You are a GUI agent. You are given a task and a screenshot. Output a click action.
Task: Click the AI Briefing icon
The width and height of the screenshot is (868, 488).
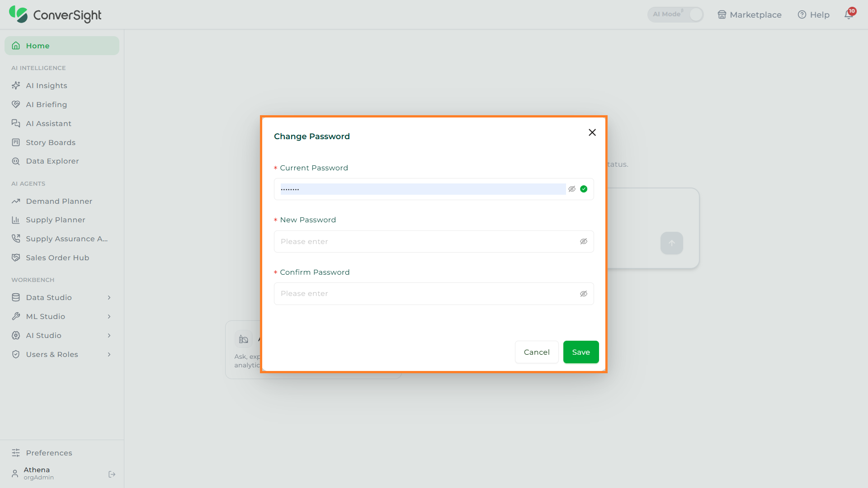pyautogui.click(x=16, y=104)
